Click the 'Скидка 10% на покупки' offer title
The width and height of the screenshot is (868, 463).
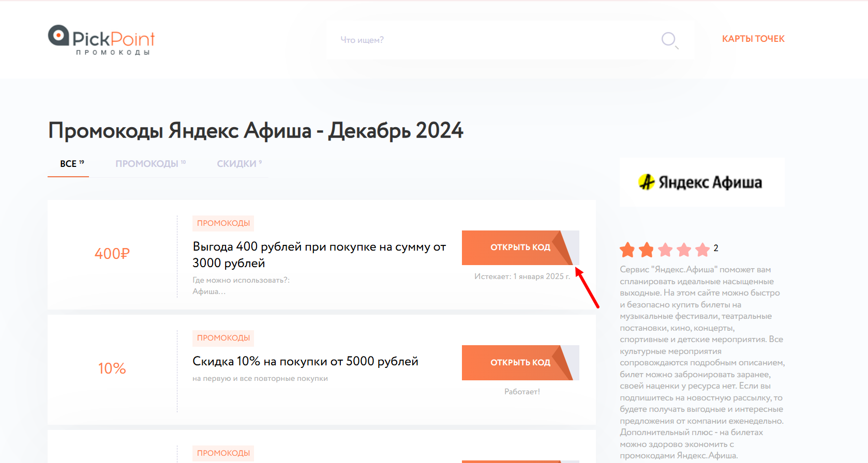tap(305, 361)
